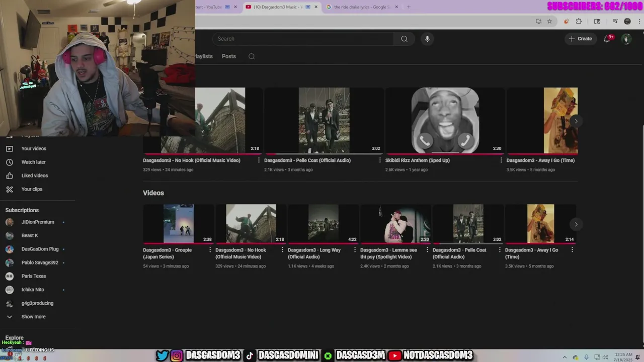Screen dimensions: 644x362
Task: Show hidden system tray icons chevron
Action: [565, 357]
